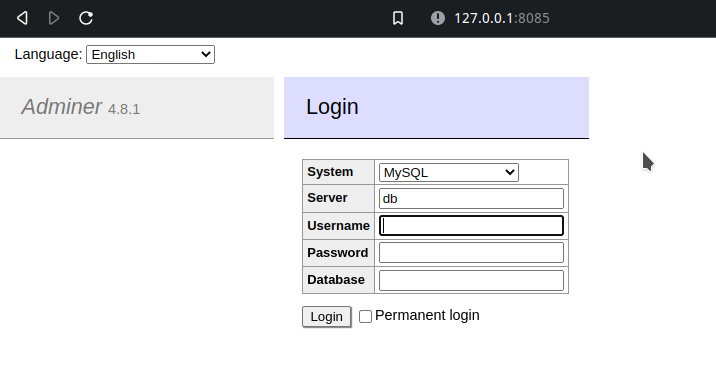Open the site security warning icon
716x387 pixels.
tap(437, 18)
